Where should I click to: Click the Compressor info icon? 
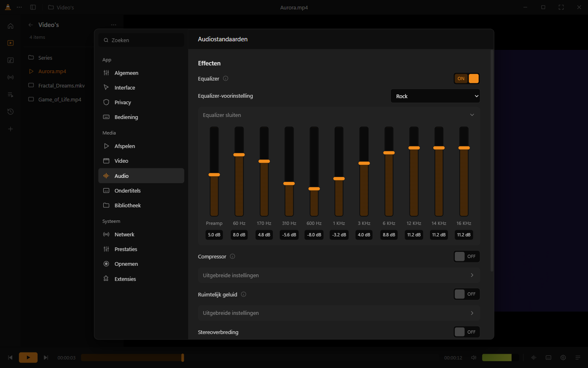pos(232,256)
